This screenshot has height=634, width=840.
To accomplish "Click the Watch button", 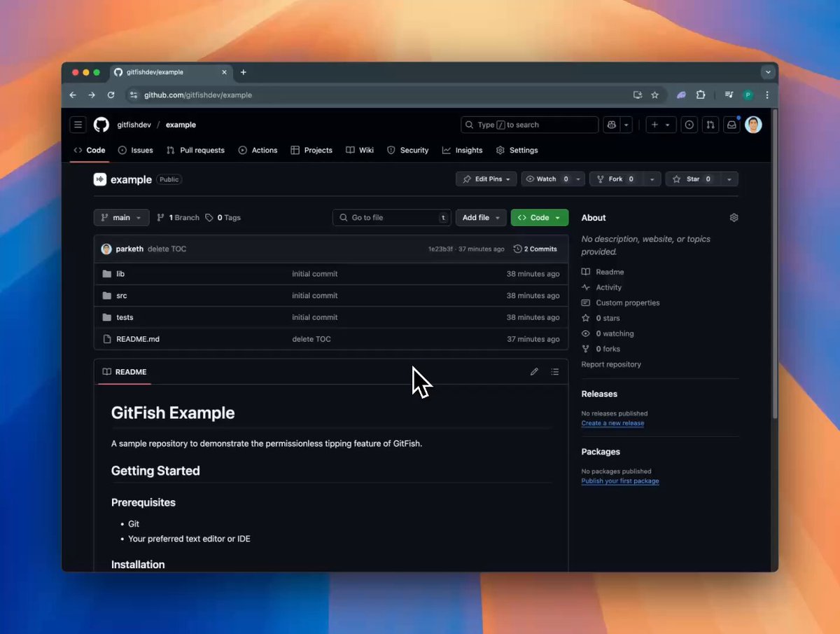I will click(547, 179).
